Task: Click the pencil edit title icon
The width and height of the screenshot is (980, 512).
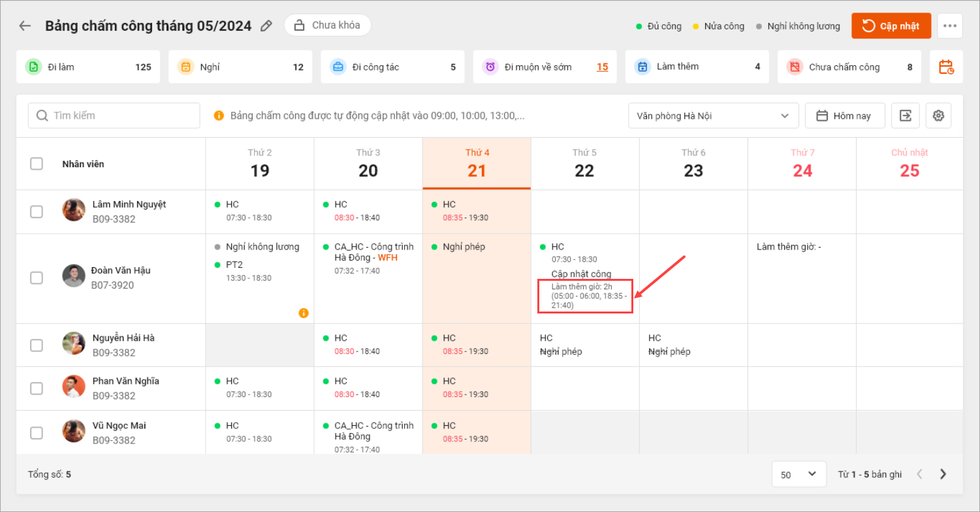Action: tap(266, 25)
